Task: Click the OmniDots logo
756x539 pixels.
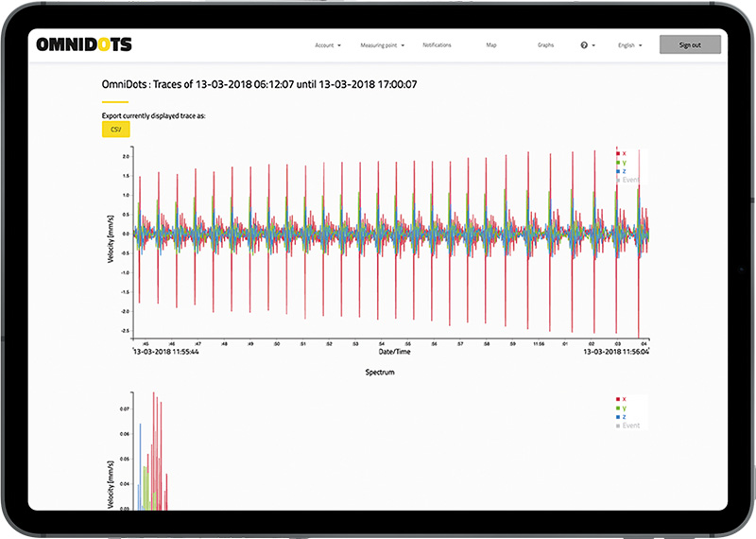Action: click(x=84, y=43)
